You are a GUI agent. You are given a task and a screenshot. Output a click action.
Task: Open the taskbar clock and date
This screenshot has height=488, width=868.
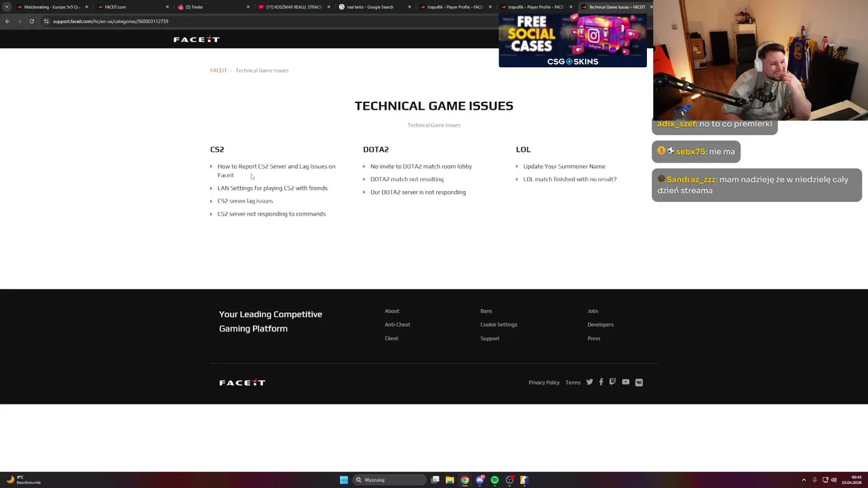(x=852, y=480)
